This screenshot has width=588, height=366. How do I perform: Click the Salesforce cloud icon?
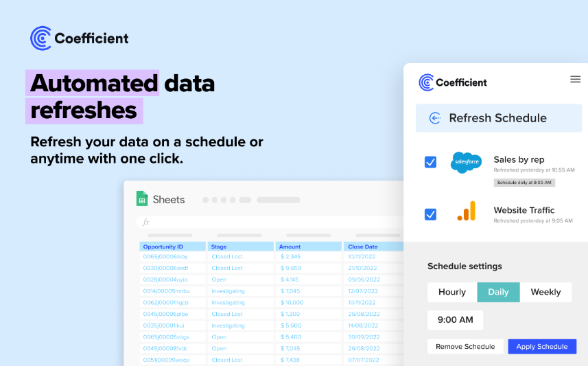click(x=466, y=162)
